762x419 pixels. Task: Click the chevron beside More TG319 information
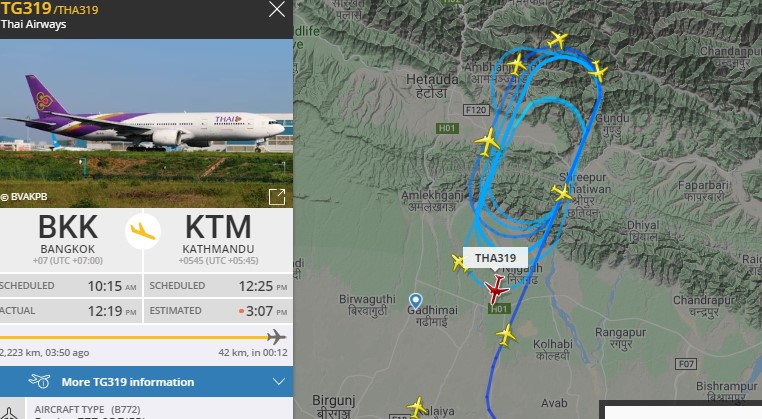click(x=278, y=382)
